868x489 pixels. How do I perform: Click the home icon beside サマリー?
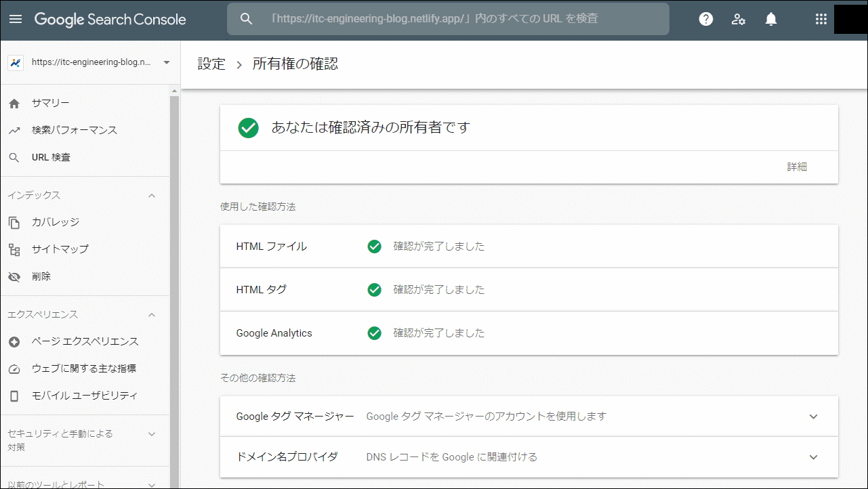tap(14, 104)
